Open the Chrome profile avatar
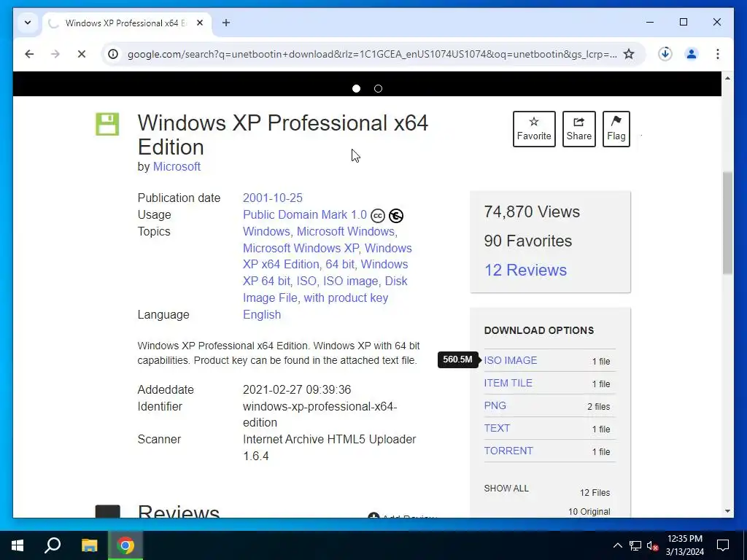Screen dimensions: 747x560 tap(692, 54)
